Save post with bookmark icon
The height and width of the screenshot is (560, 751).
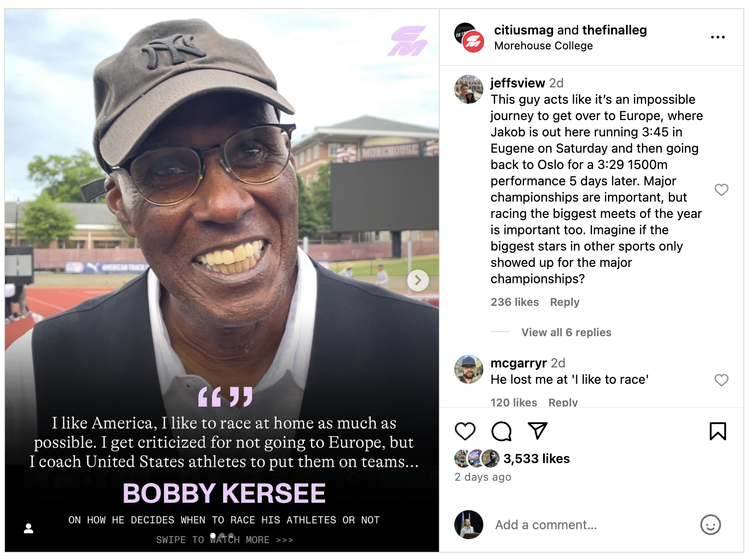(717, 431)
